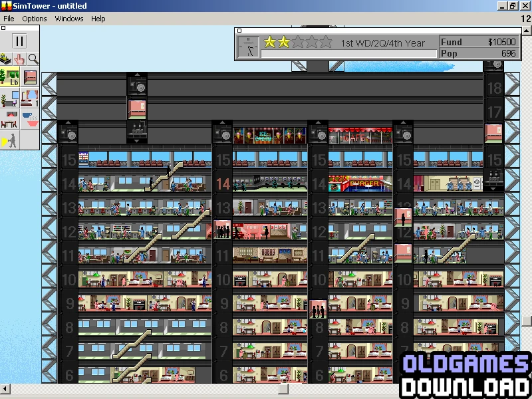Click the express elevator car beside floor 16

pyautogui.click(x=493, y=134)
